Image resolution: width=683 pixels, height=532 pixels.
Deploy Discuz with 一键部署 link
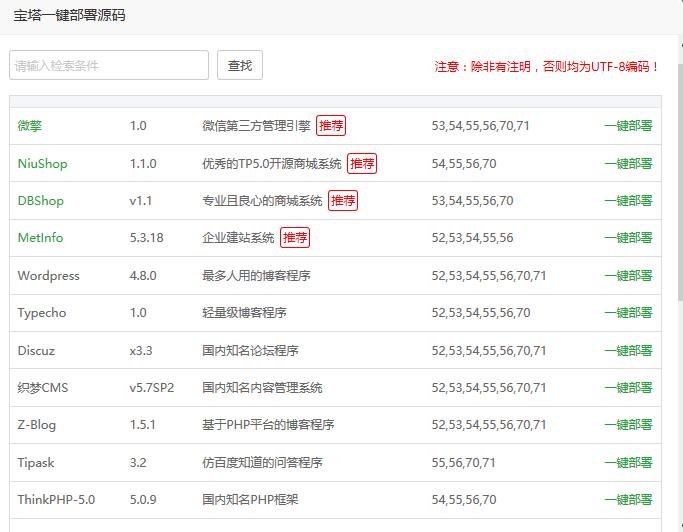coord(628,351)
